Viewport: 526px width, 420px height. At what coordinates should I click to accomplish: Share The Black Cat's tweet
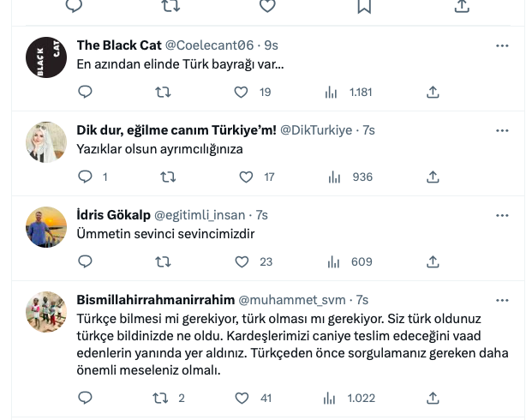[433, 92]
